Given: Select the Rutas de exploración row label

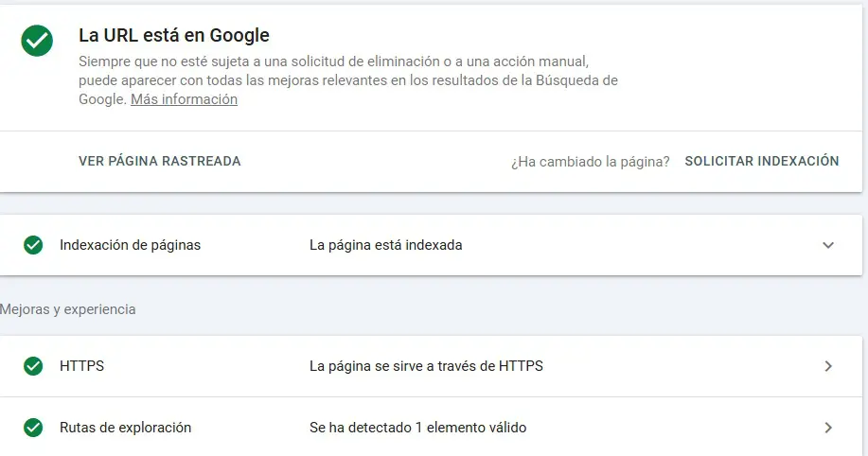Looking at the screenshot, I should point(125,428).
